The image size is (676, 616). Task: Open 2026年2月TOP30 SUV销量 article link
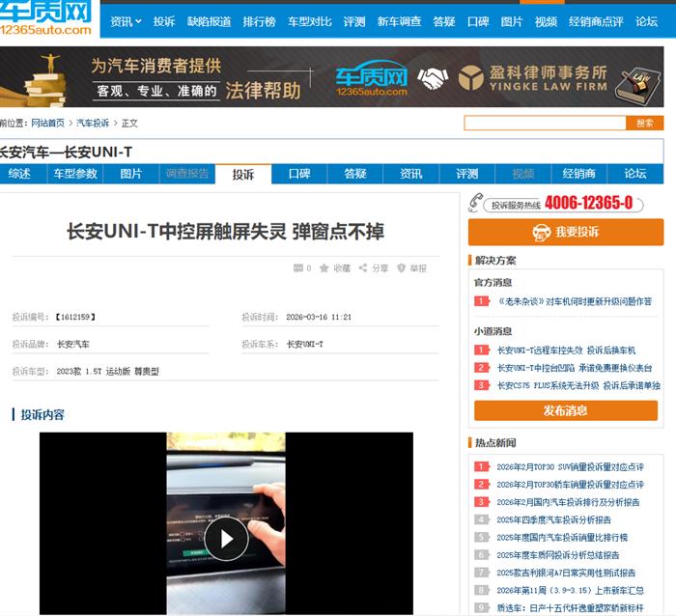[570, 467]
